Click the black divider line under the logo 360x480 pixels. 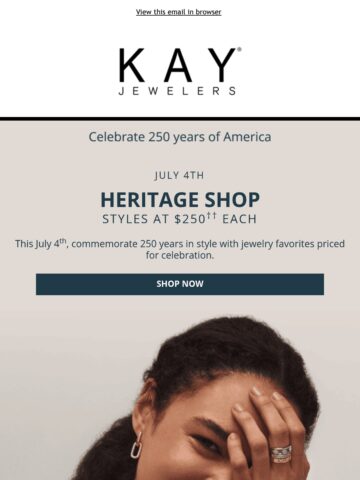pyautogui.click(x=180, y=119)
